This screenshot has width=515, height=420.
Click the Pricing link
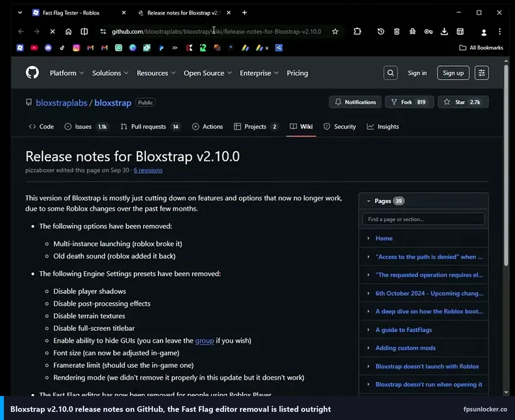coord(297,73)
